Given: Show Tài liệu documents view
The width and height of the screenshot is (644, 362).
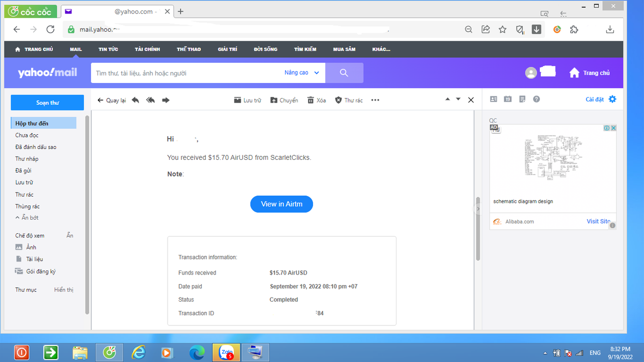Looking at the screenshot, I should [x=29, y=259].
